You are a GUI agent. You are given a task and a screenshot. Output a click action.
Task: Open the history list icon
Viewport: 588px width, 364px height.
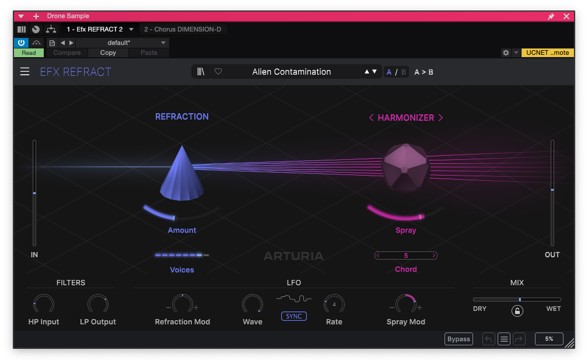pos(504,339)
